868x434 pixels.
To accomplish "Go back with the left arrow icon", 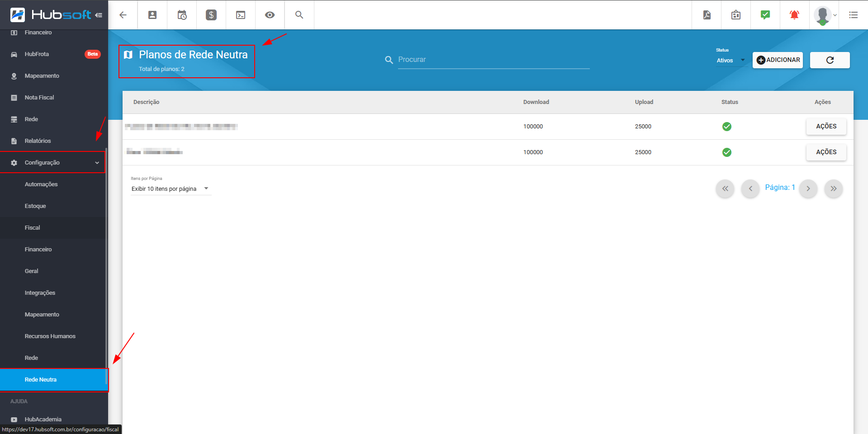I will [123, 15].
